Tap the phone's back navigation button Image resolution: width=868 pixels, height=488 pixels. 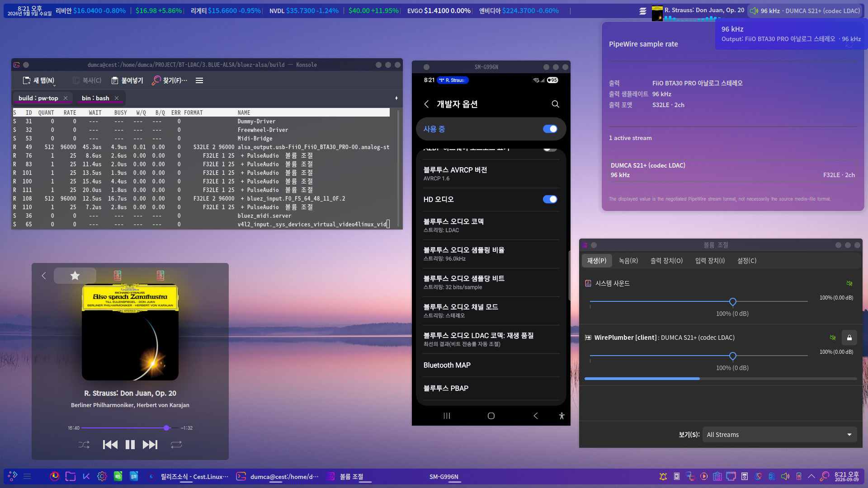(535, 416)
